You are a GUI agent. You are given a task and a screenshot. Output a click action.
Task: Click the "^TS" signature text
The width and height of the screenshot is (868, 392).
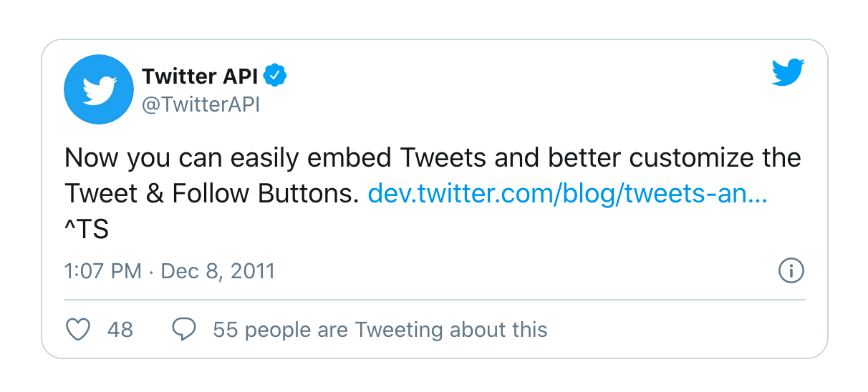pyautogui.click(x=86, y=230)
